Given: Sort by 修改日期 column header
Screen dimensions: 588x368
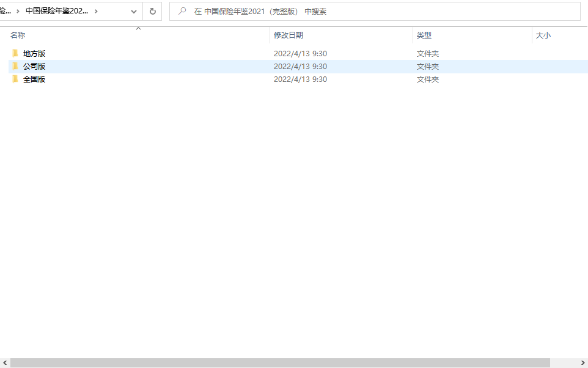Looking at the screenshot, I should click(x=288, y=35).
